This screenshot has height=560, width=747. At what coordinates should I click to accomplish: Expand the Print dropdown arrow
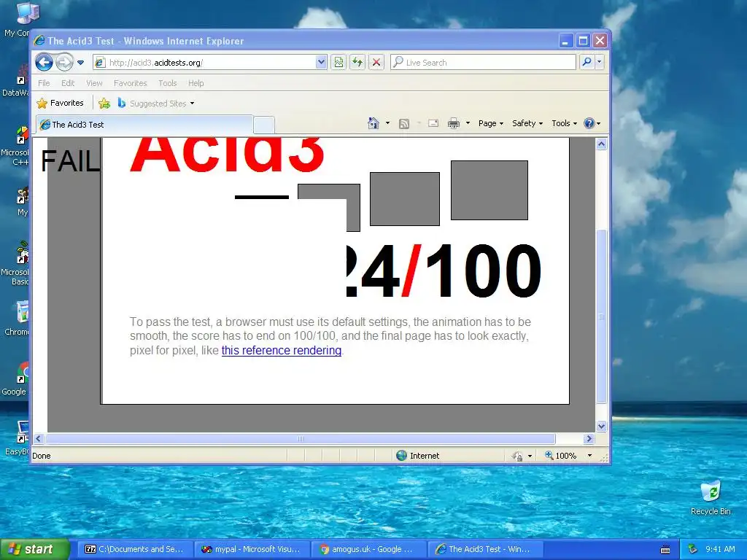pos(468,123)
